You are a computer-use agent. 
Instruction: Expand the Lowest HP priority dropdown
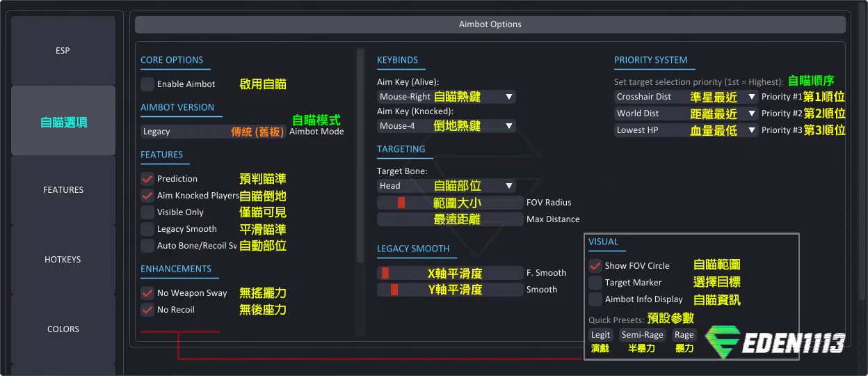click(686, 130)
